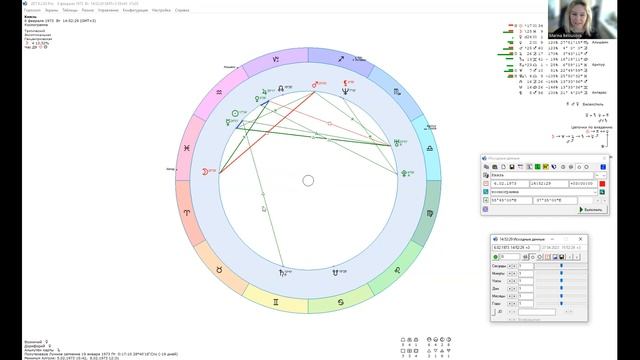Click the green circle button in the time-shift window

point(496,257)
